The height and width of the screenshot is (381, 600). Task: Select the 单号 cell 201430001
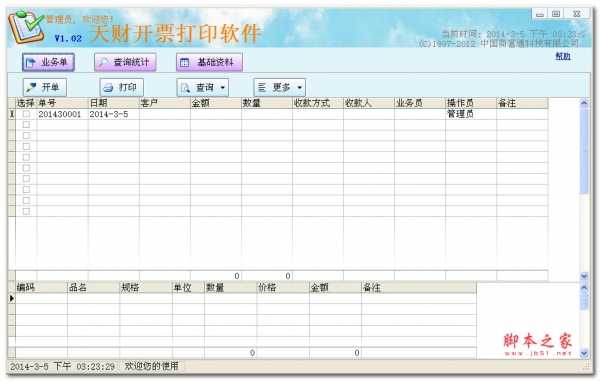point(62,114)
